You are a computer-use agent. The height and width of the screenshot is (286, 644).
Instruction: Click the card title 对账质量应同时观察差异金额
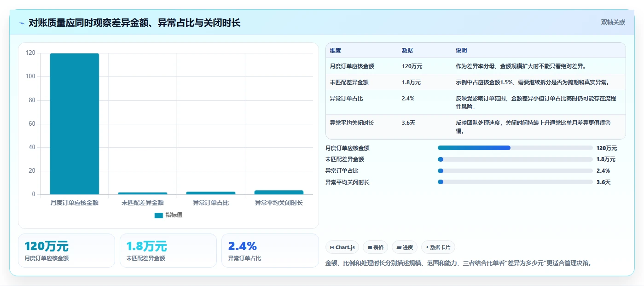pos(134,23)
